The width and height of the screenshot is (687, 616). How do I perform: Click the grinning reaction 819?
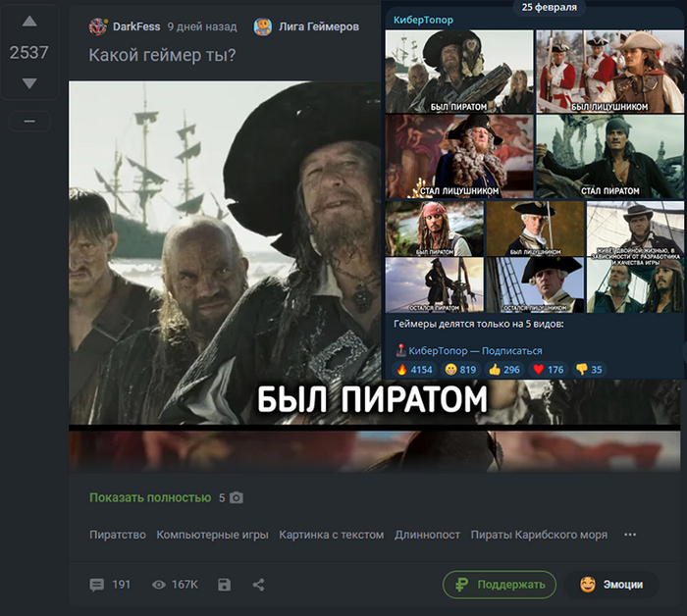[x=459, y=370]
